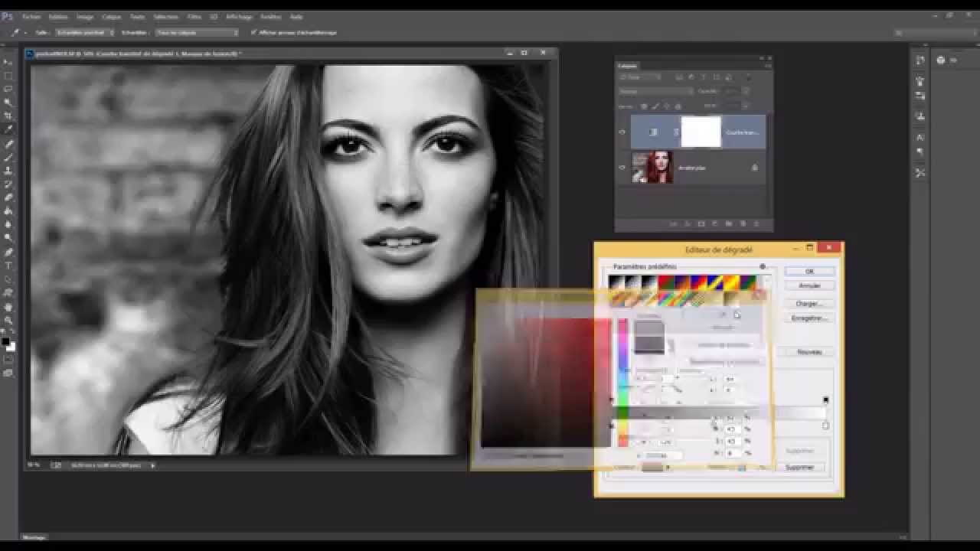Select the History Brush tool

[x=8, y=184]
